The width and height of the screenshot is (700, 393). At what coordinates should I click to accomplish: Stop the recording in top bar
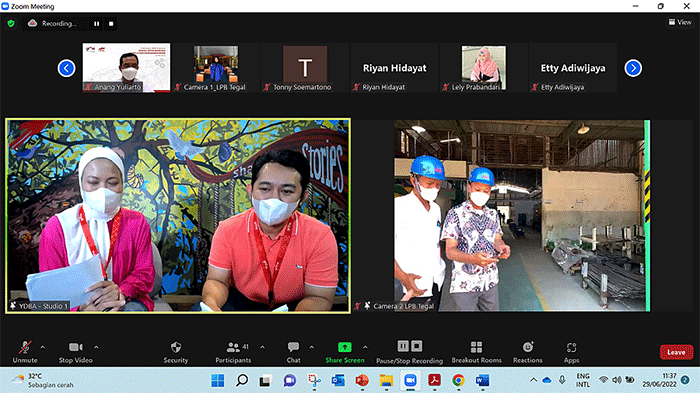click(111, 24)
